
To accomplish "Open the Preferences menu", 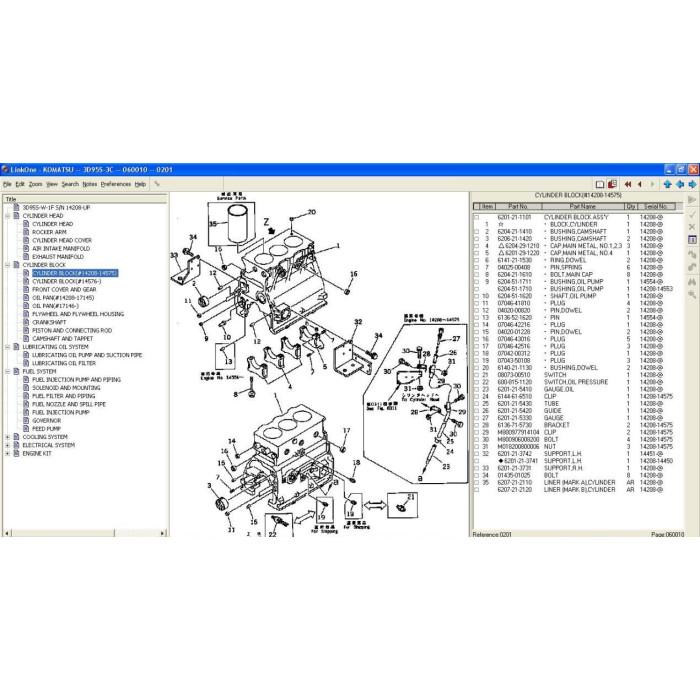I will 116,184.
